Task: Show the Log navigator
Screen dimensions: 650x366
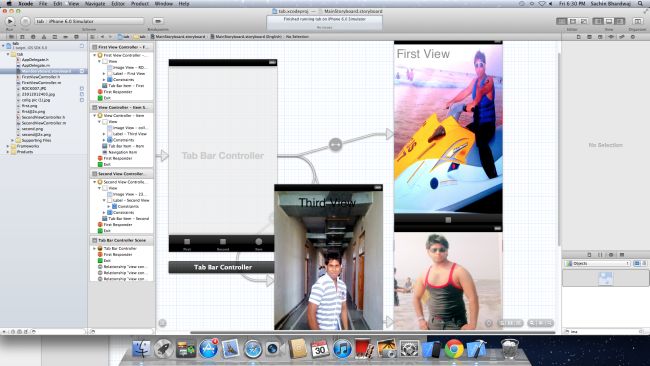Action: pyautogui.click(x=76, y=37)
